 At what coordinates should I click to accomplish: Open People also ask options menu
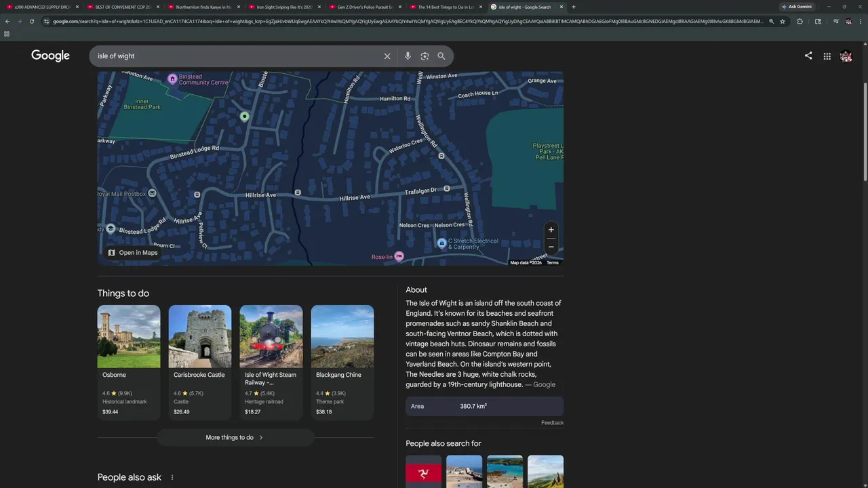(x=172, y=477)
